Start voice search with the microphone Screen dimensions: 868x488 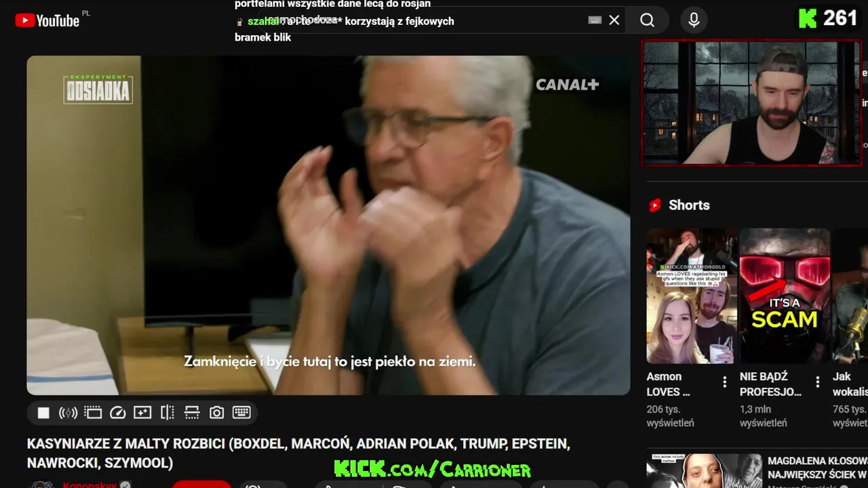click(x=694, y=20)
